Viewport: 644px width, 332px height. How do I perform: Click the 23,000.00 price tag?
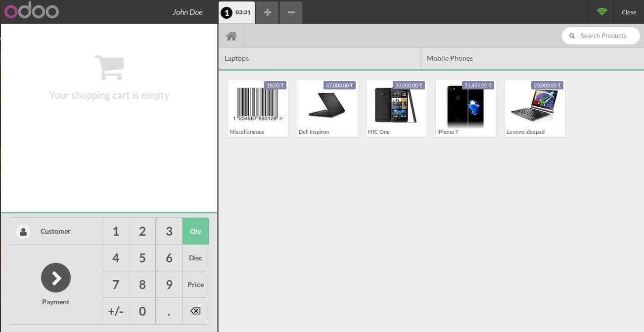point(548,85)
